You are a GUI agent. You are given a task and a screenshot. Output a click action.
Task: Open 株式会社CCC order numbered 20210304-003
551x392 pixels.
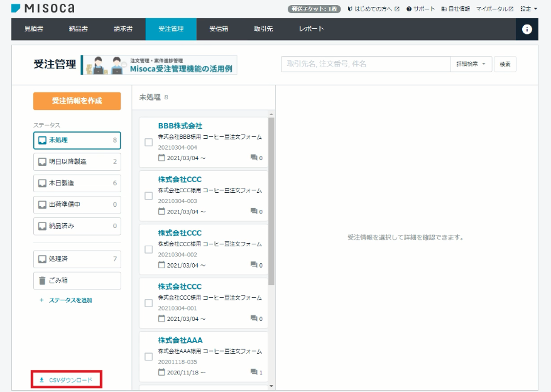click(204, 196)
